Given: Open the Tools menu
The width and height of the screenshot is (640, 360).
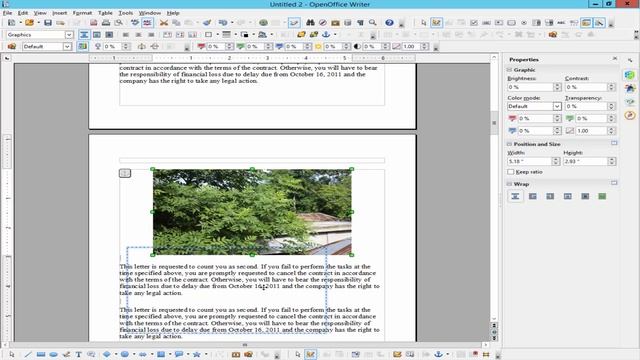Looking at the screenshot, I should pyautogui.click(x=126, y=13).
